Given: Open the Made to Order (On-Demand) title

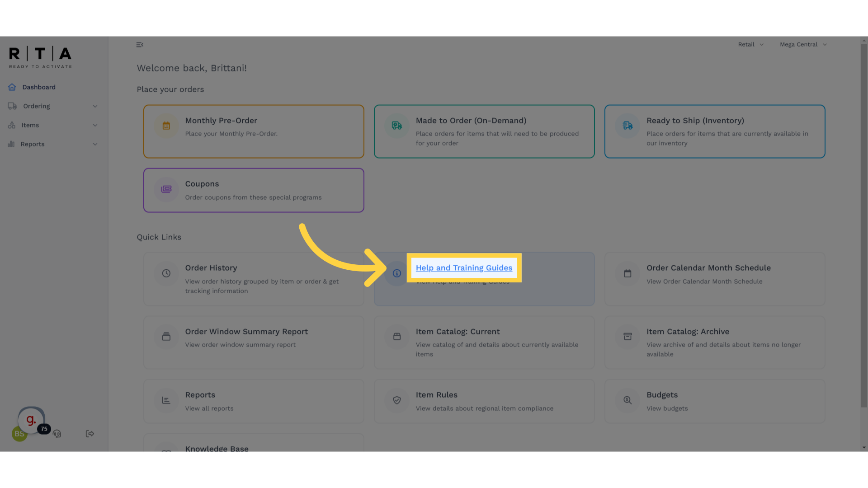Looking at the screenshot, I should point(471,121).
